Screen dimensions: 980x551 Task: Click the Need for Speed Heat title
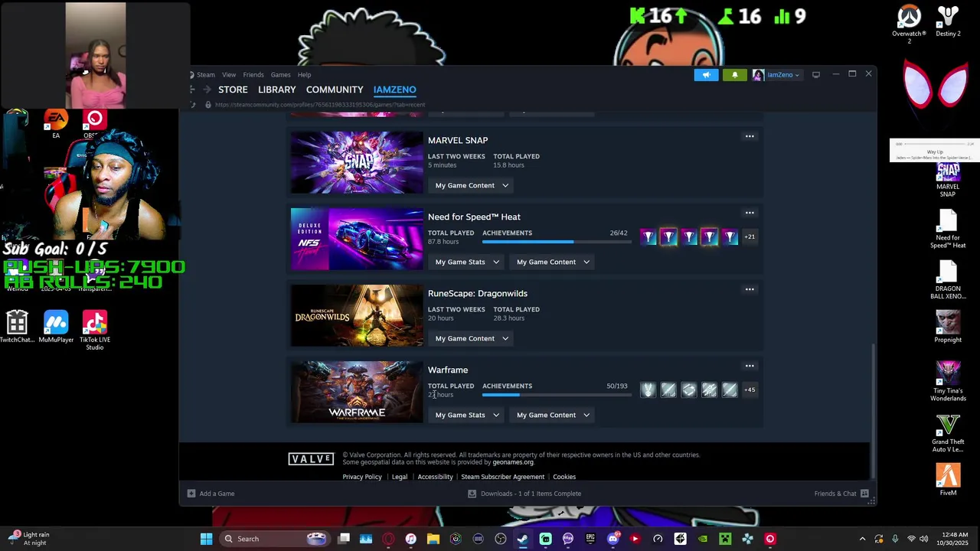click(x=474, y=217)
